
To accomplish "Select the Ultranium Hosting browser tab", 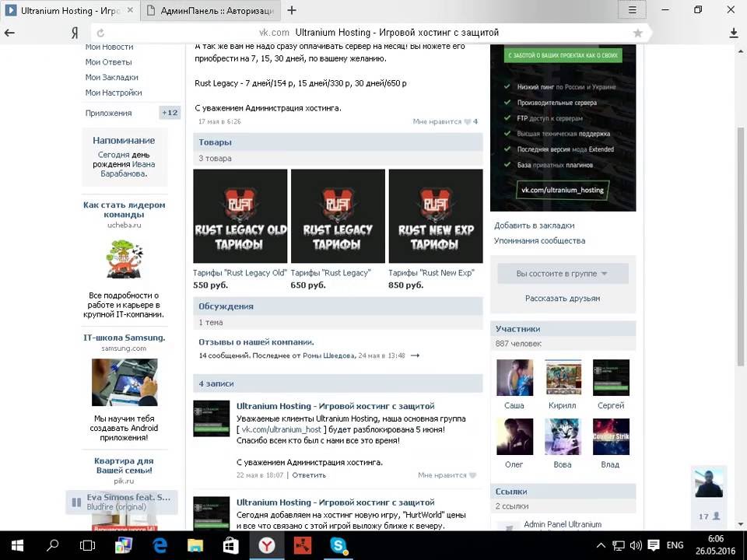I will pyautogui.click(x=70, y=10).
